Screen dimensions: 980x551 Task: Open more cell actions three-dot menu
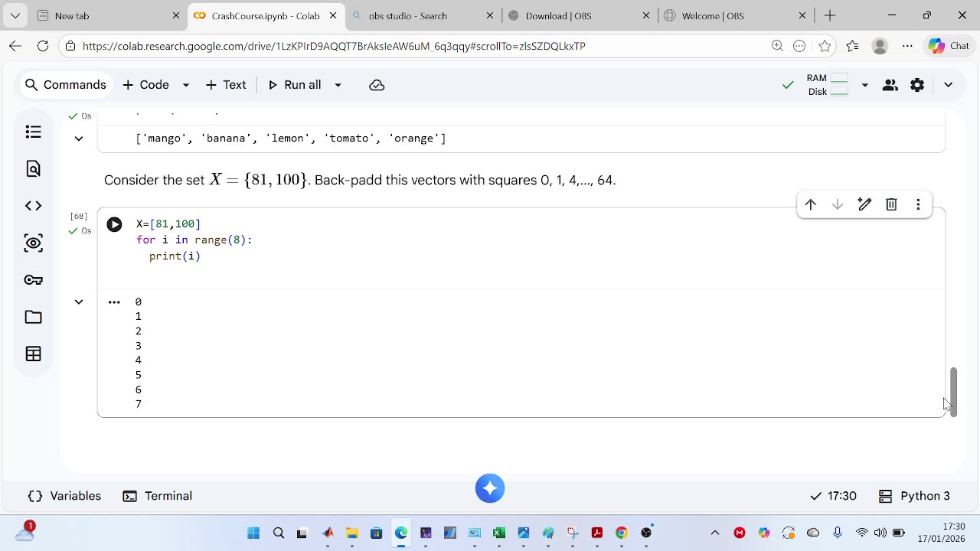click(918, 204)
